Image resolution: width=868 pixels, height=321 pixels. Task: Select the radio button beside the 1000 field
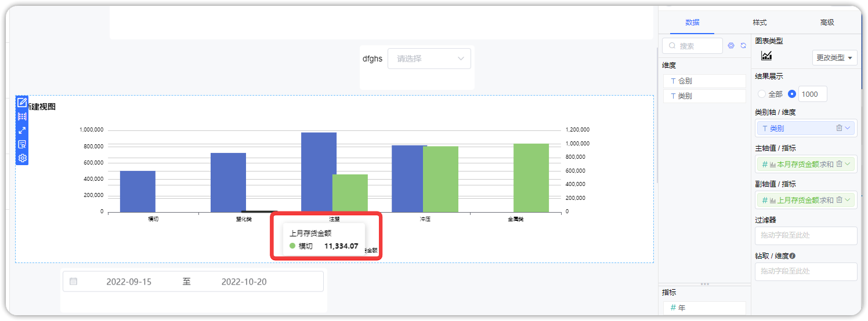coord(792,94)
